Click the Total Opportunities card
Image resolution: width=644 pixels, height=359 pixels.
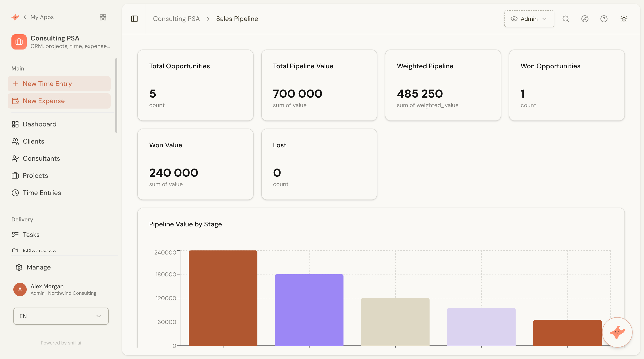[195, 85]
